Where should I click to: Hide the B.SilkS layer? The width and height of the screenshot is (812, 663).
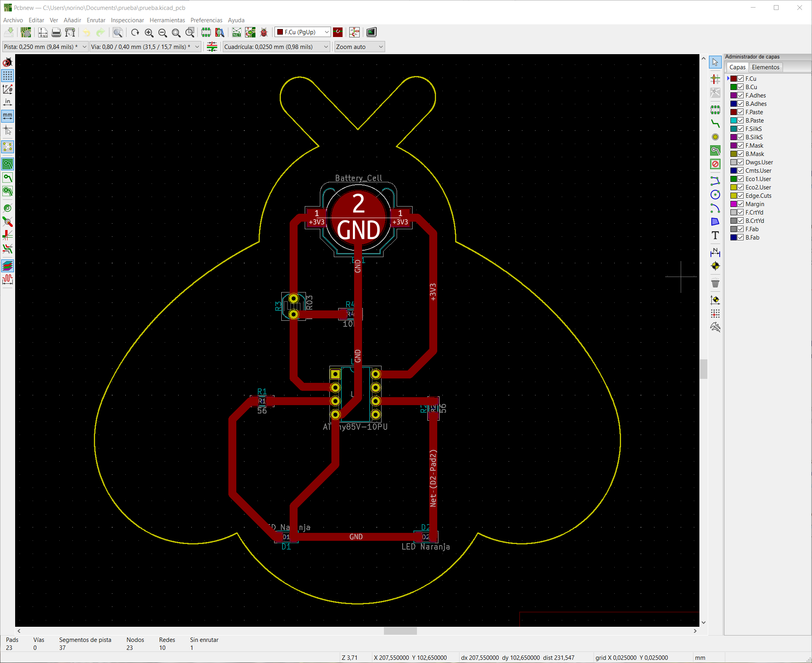740,137
